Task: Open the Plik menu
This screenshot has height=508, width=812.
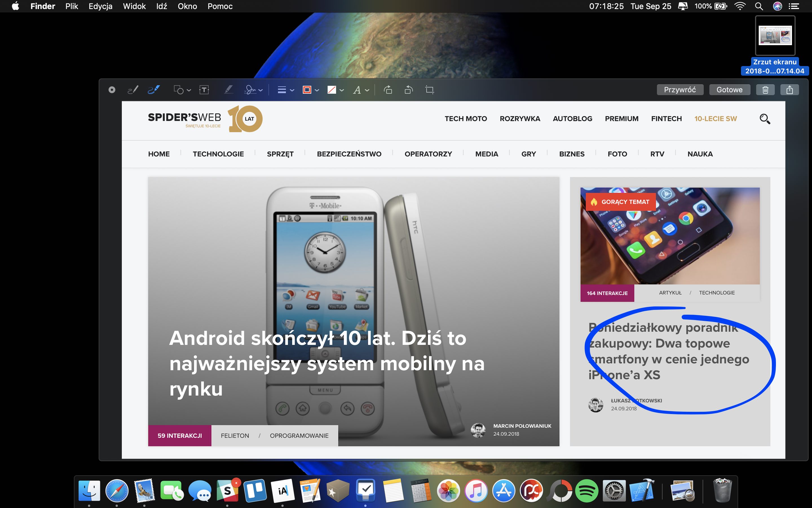Action: pos(72,6)
